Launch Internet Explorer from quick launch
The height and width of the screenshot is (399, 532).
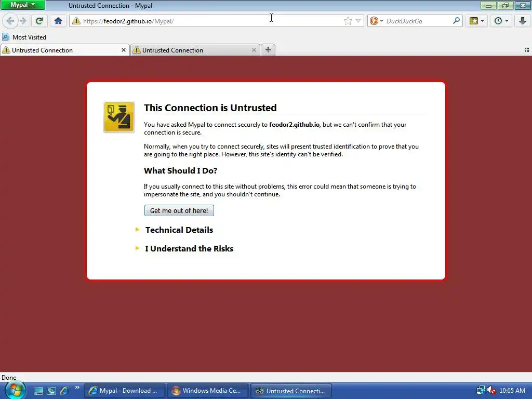(64, 391)
